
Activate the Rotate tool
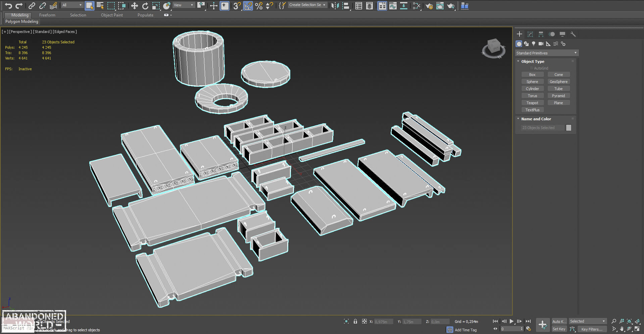click(x=145, y=6)
